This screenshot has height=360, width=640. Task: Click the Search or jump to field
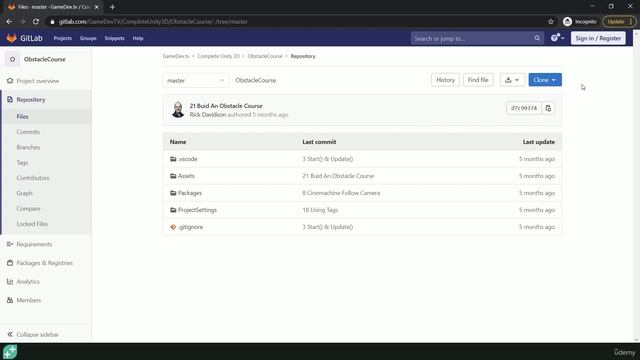click(x=477, y=38)
